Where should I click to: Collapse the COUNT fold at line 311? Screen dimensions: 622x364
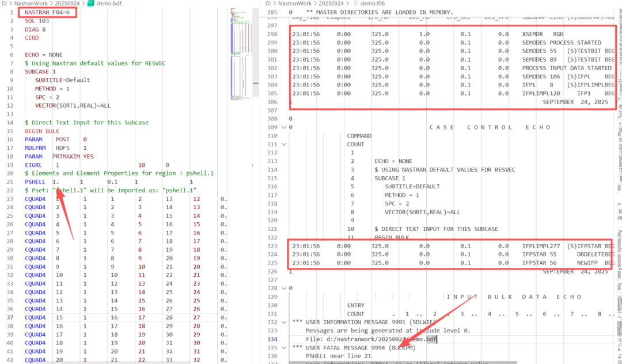(x=284, y=145)
